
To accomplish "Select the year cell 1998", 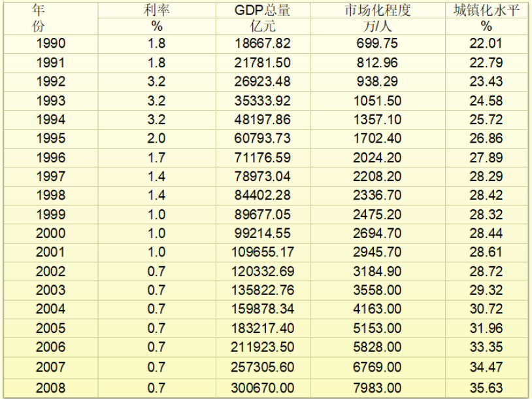I will 51,195.
